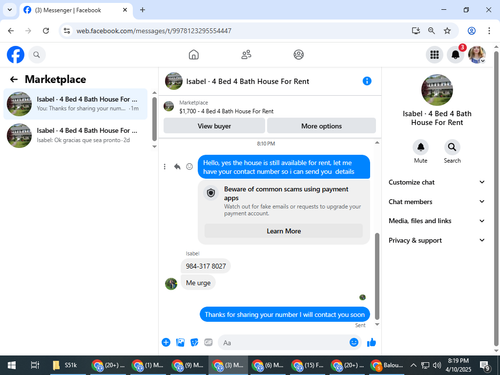Click the listing avatar in chat header
Image resolution: width=500 pixels, height=375 pixels.
[174, 81]
